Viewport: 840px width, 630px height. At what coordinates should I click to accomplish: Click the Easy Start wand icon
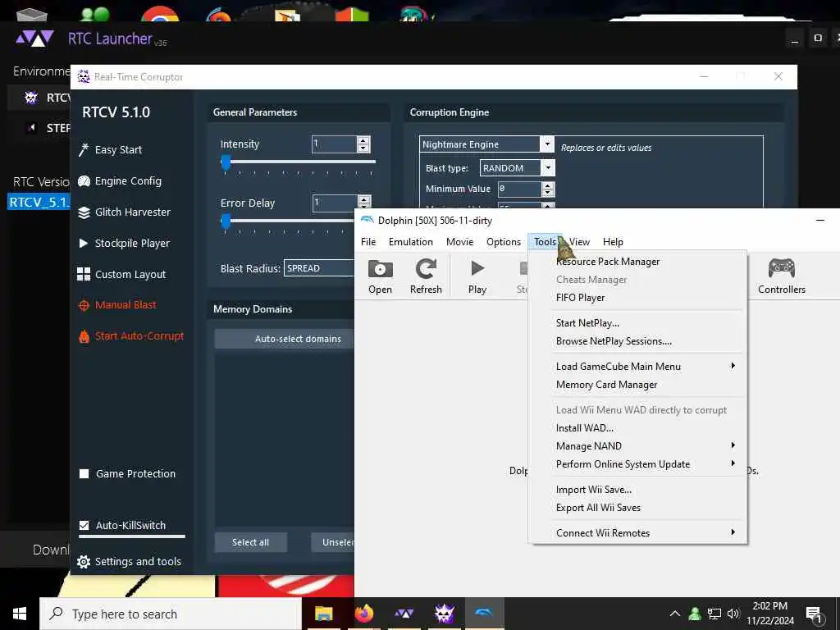(84, 150)
